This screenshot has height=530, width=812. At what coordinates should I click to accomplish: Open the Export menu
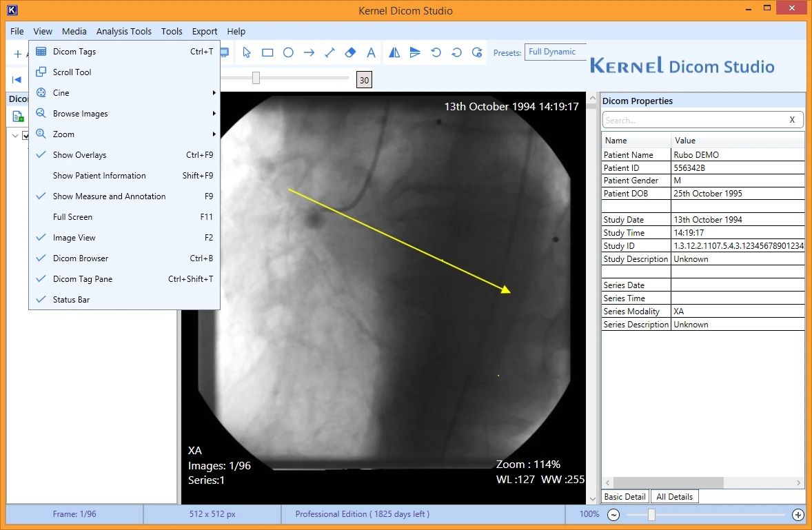[x=205, y=31]
